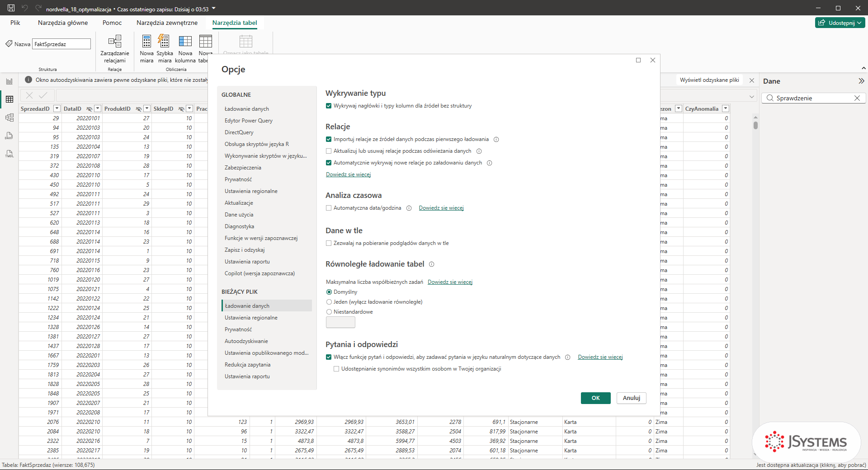
Task: Close the Opcje dialog with X
Action: [x=653, y=60]
